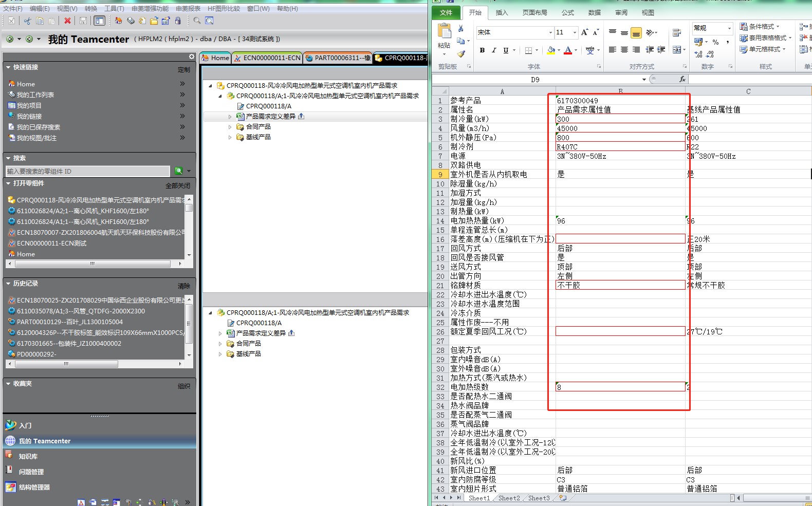Click the Format Painter brush in Excel
812x506 pixels.
pos(461,53)
